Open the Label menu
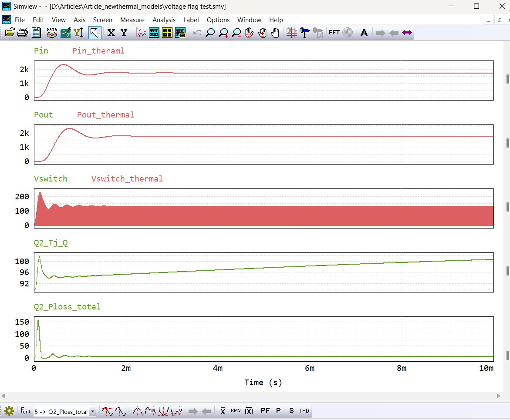 click(x=191, y=20)
